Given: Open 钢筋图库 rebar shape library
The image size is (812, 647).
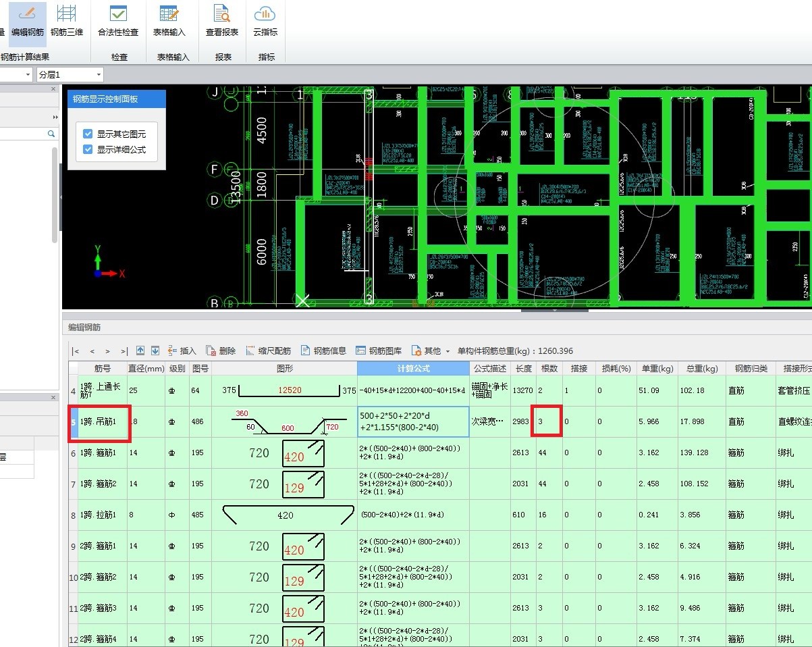Looking at the screenshot, I should pos(379,351).
